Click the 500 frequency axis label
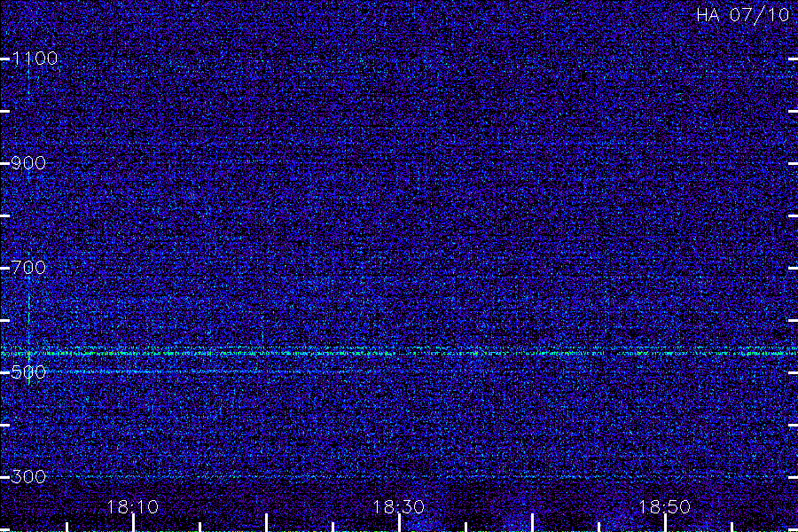This screenshot has width=798, height=532. [x=28, y=372]
